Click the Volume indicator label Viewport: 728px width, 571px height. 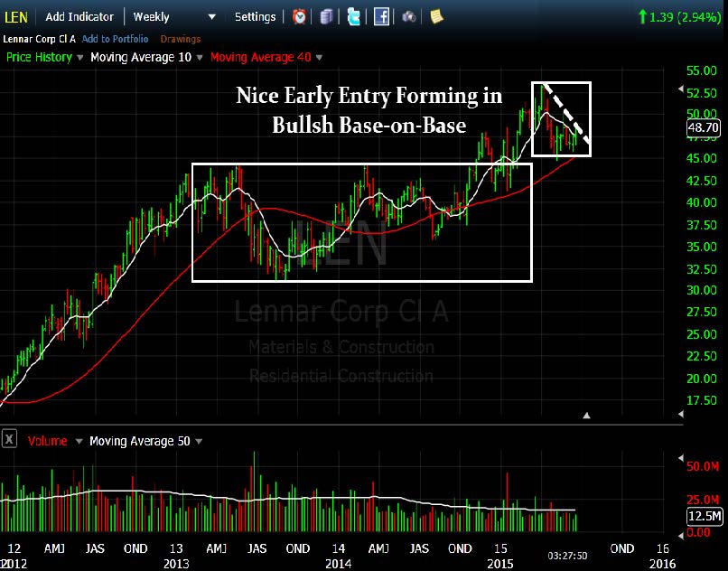[47, 441]
